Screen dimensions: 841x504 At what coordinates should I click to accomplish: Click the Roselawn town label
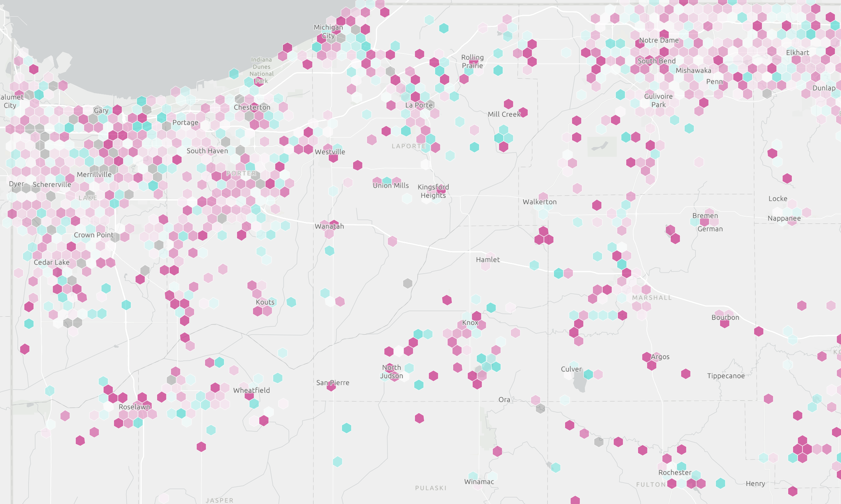tap(134, 407)
